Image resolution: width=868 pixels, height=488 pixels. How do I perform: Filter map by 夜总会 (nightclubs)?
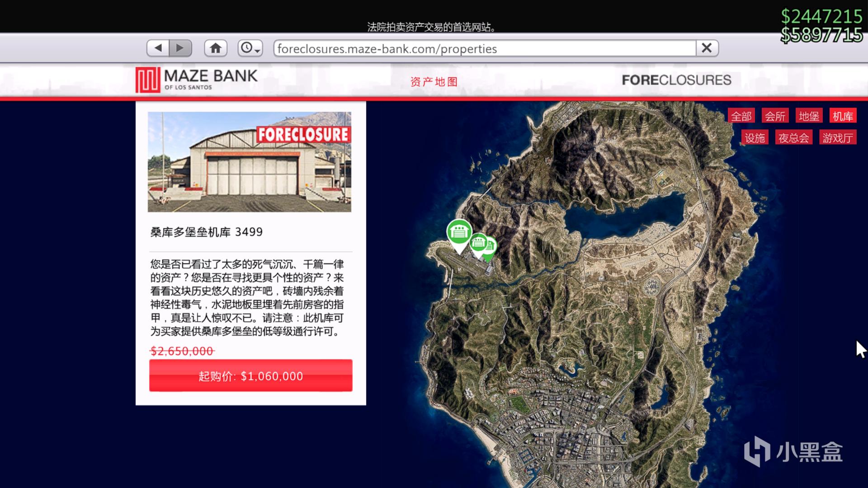[793, 138]
